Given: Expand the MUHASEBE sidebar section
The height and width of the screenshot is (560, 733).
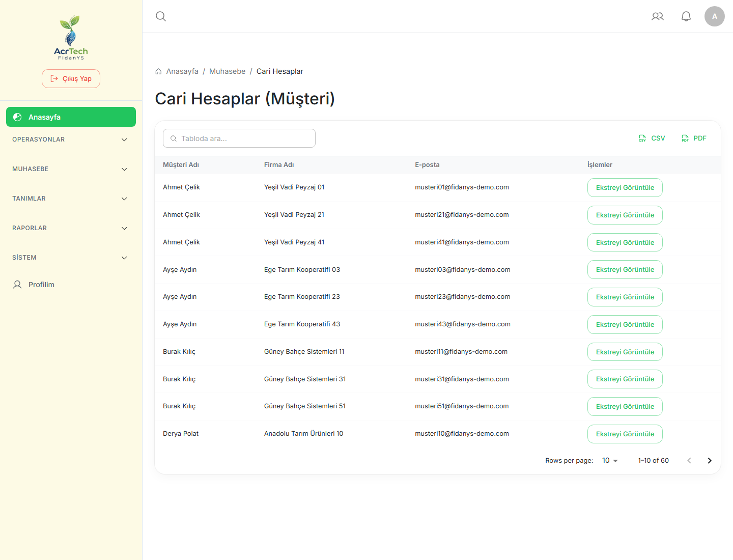Looking at the screenshot, I should click(71, 169).
